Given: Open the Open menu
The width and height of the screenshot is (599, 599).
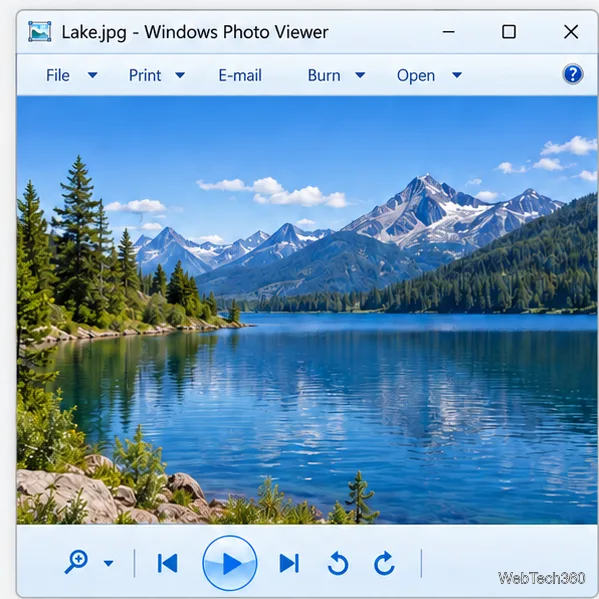Looking at the screenshot, I should (416, 75).
